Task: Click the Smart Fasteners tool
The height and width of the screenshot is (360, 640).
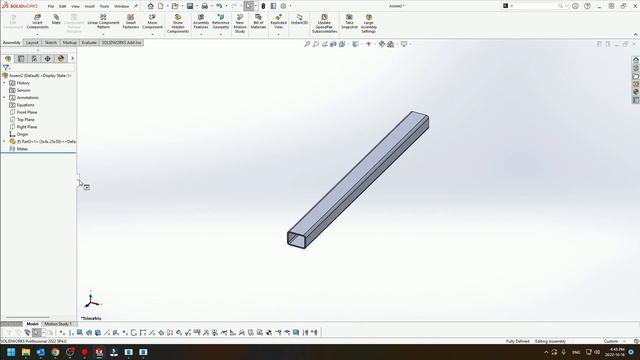Action: point(131,21)
